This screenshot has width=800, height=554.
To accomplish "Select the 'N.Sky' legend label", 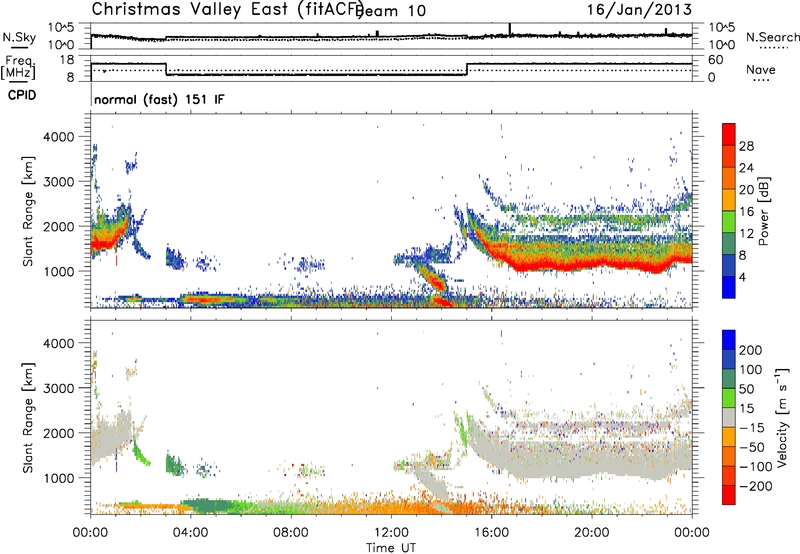I will tap(19, 37).
